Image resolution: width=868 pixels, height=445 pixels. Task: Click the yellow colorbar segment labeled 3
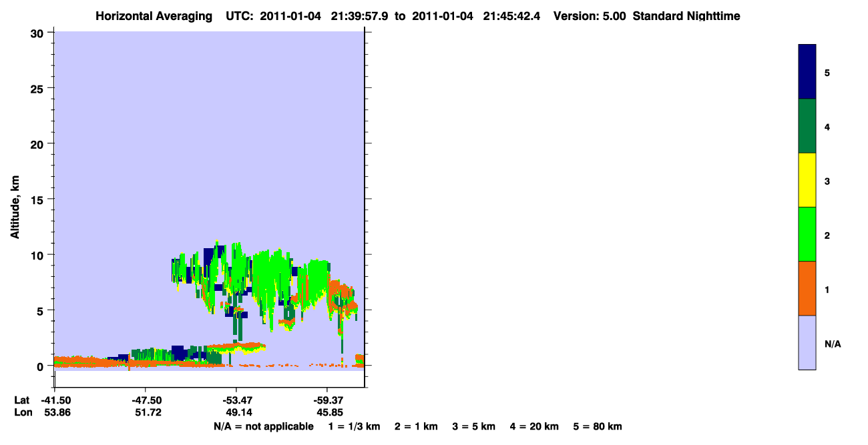pos(807,180)
